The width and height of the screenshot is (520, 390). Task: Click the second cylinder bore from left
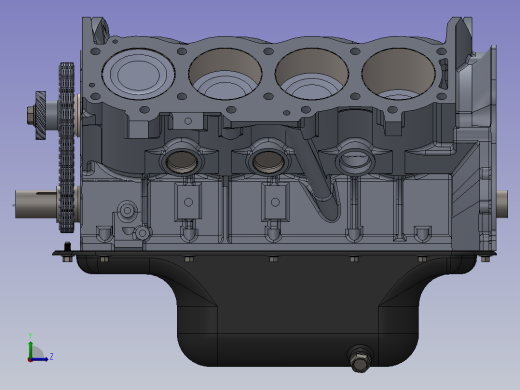pos(225,74)
